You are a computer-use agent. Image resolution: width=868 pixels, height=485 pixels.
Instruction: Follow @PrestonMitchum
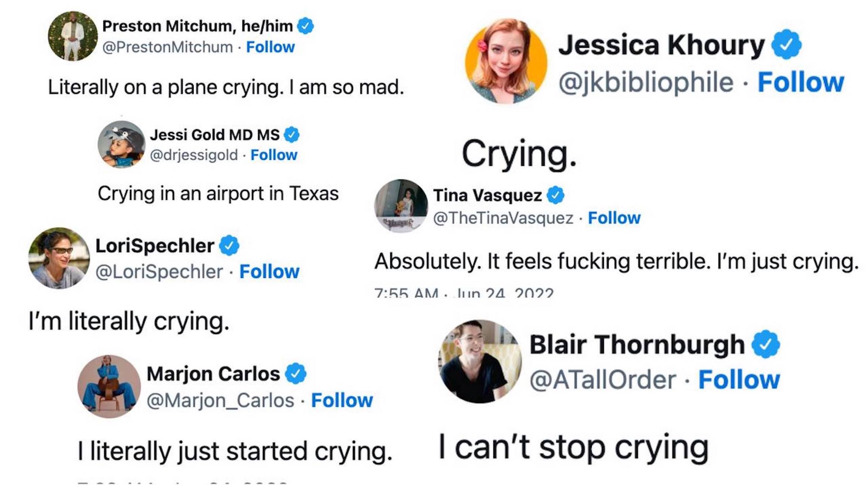tap(270, 47)
